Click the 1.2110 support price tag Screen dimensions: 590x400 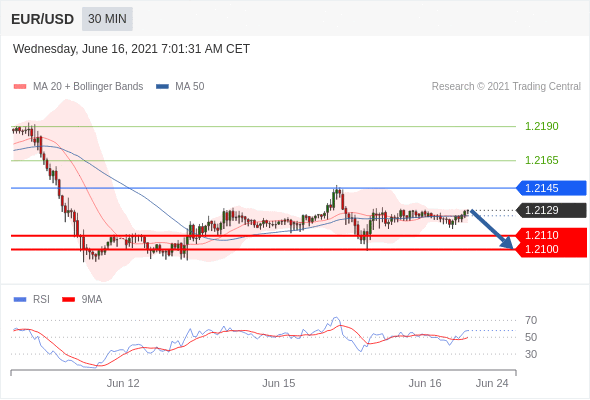pyautogui.click(x=551, y=235)
